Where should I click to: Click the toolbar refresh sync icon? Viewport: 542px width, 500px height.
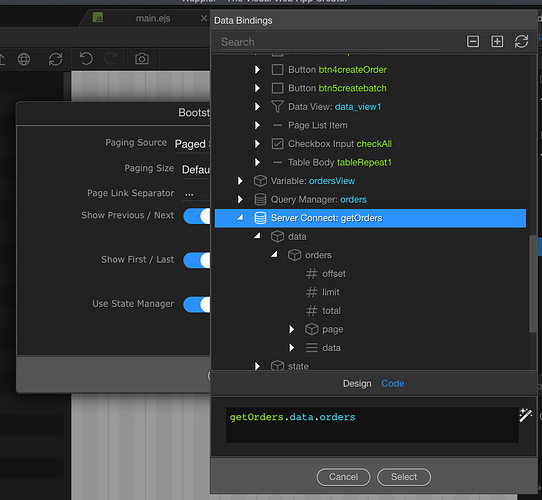pos(56,59)
